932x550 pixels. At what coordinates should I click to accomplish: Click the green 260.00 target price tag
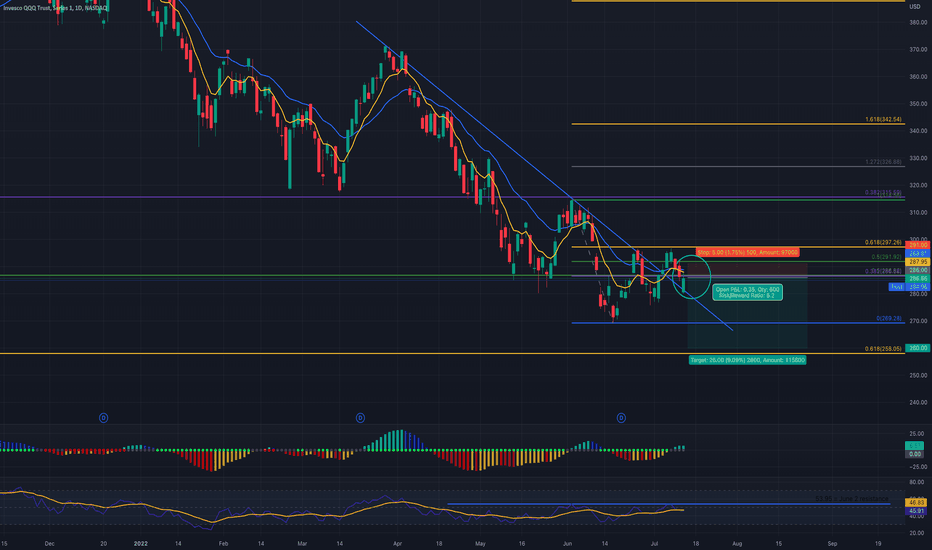pos(918,348)
